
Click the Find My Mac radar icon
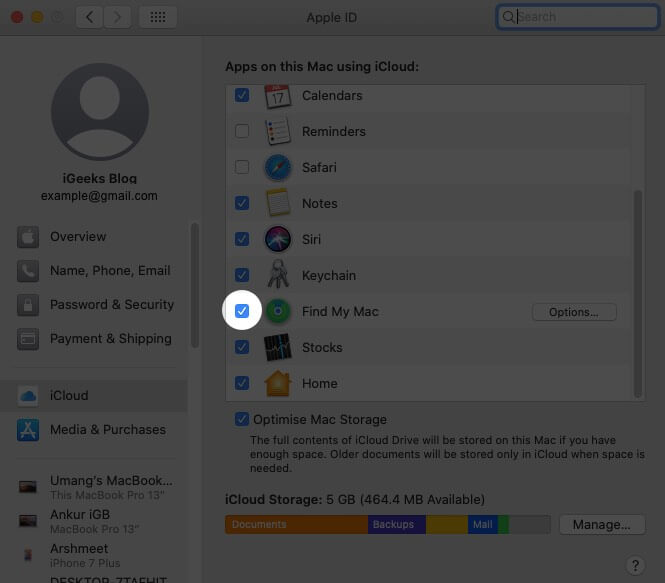tap(278, 311)
